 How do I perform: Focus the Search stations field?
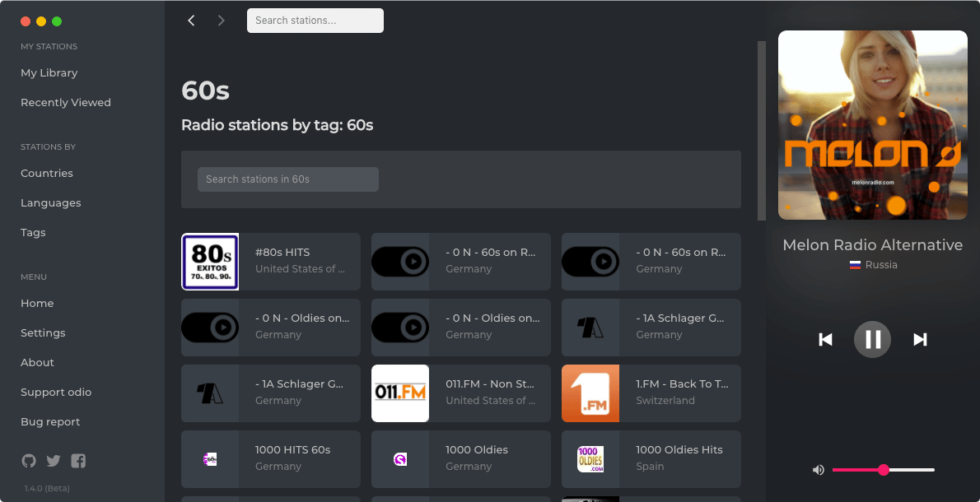tap(315, 21)
